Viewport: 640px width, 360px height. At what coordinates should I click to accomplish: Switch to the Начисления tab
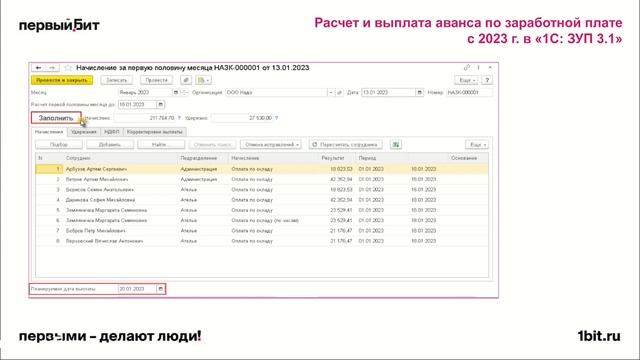pyautogui.click(x=49, y=132)
